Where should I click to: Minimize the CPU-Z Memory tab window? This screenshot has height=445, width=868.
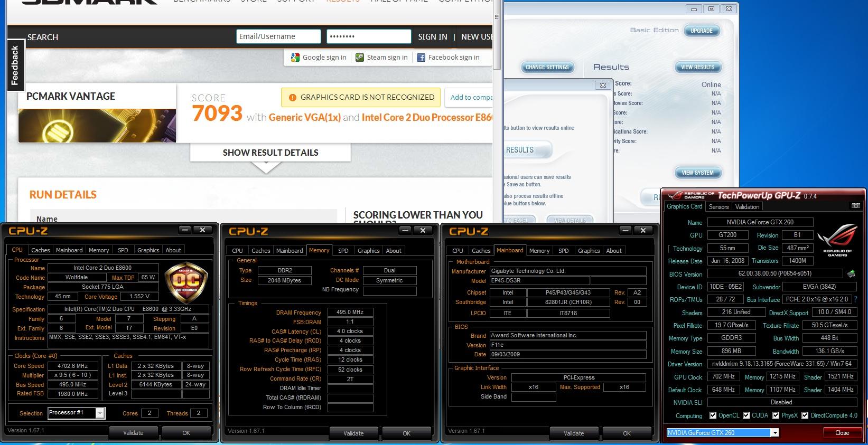405,230
